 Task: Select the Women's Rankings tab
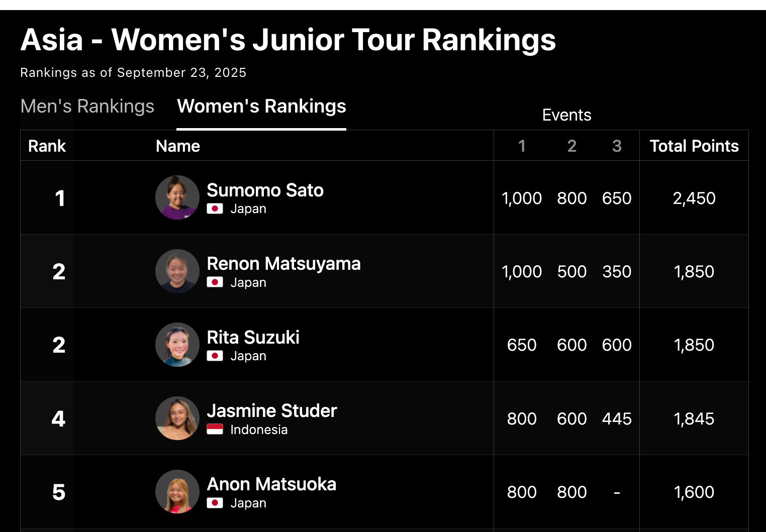(261, 107)
